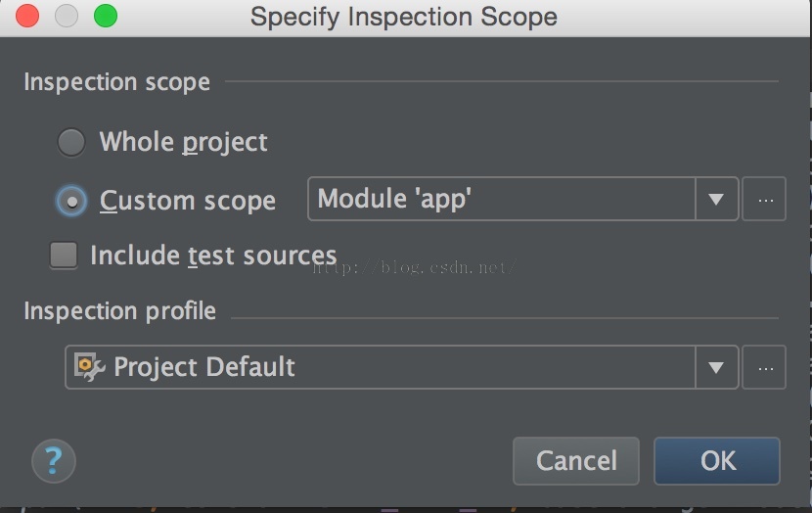This screenshot has width=812, height=513.
Task: Open ellipsis button beside inspection profile
Action: pyautogui.click(x=764, y=367)
